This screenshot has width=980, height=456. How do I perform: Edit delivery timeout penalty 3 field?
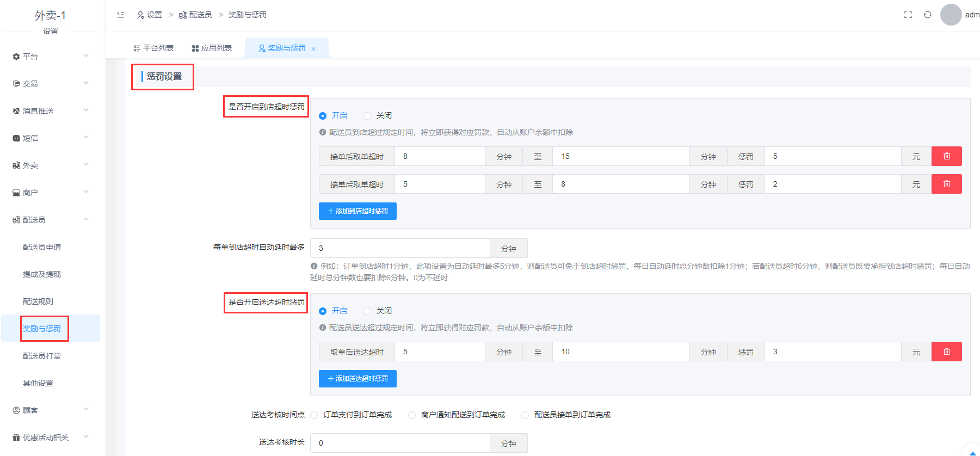833,352
